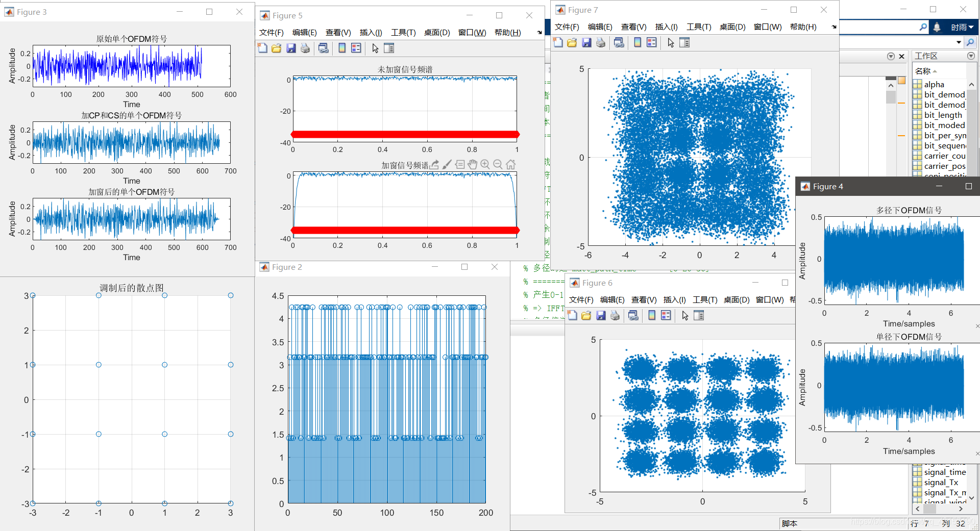980x531 pixels.
Task: Select zoom in magnifier on Figure 5 axes
Action: [485, 164]
